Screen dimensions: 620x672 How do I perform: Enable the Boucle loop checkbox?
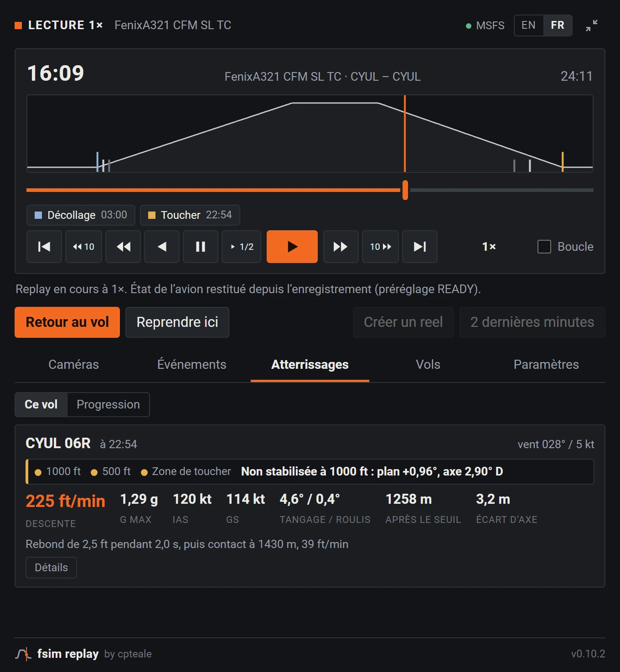coord(544,247)
